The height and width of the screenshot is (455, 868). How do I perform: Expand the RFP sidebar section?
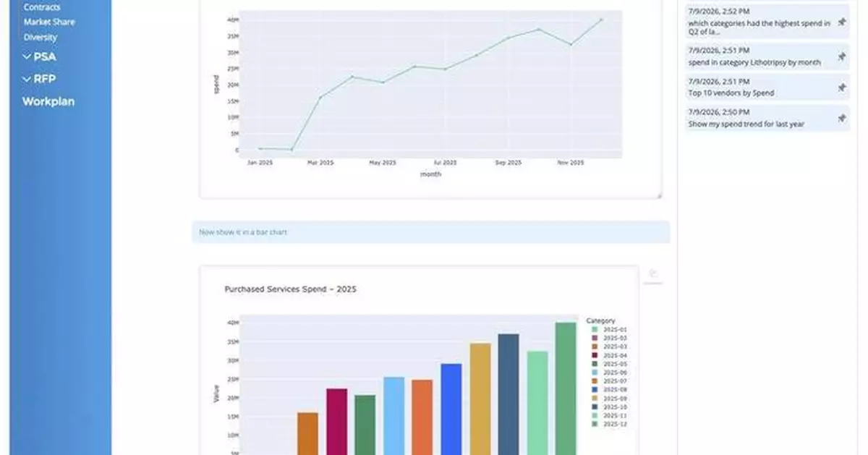pos(39,79)
